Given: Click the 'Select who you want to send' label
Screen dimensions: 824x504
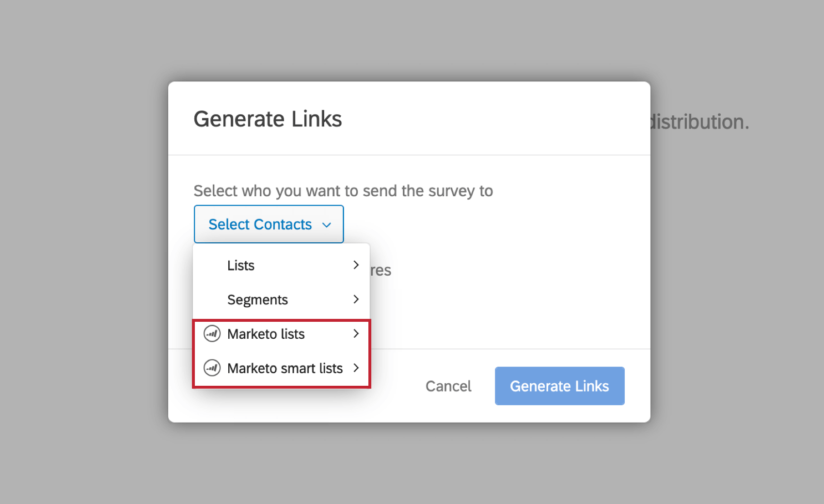Looking at the screenshot, I should pos(343,190).
